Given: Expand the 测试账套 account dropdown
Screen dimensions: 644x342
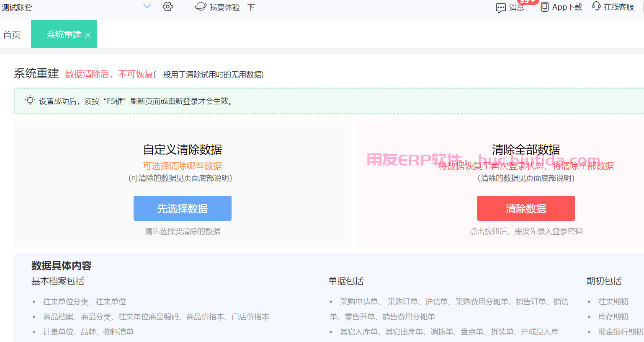Looking at the screenshot, I should [147, 6].
